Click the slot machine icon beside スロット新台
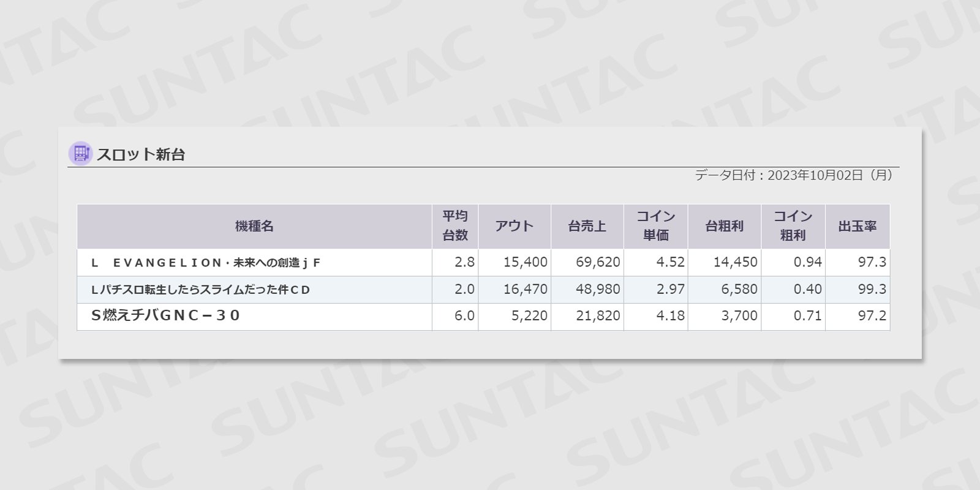Image resolution: width=980 pixels, height=490 pixels. click(x=80, y=154)
